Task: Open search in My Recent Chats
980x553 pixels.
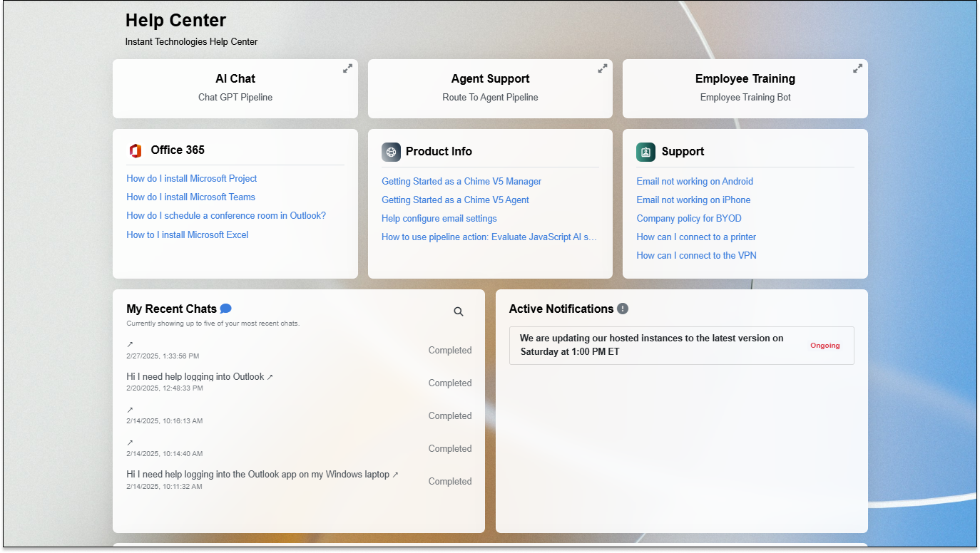Action: click(x=459, y=311)
